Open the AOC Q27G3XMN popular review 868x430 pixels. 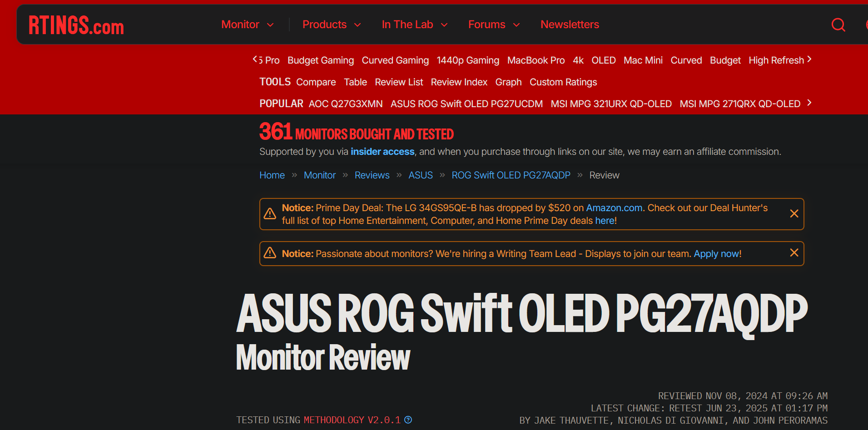click(x=345, y=104)
